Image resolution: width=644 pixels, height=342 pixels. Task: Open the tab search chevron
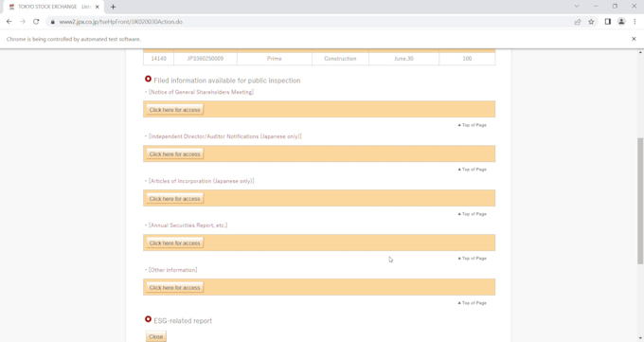577,7
